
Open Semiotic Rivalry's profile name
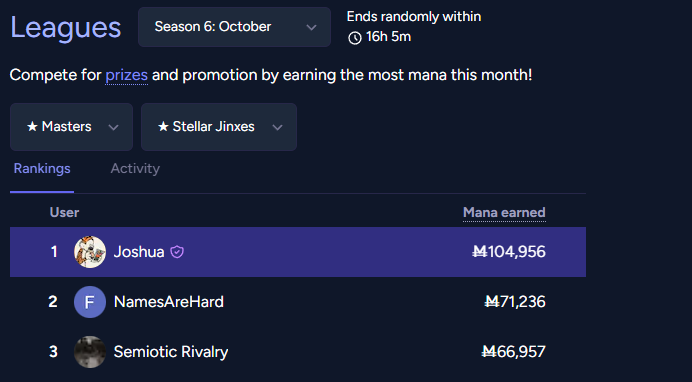tap(171, 352)
